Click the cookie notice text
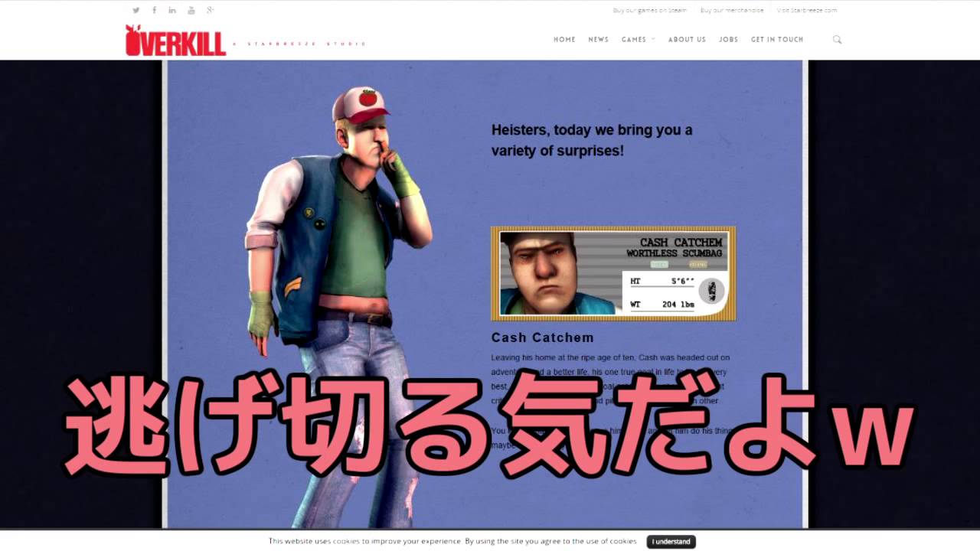Screen dimensions: 980x551 (x=452, y=542)
